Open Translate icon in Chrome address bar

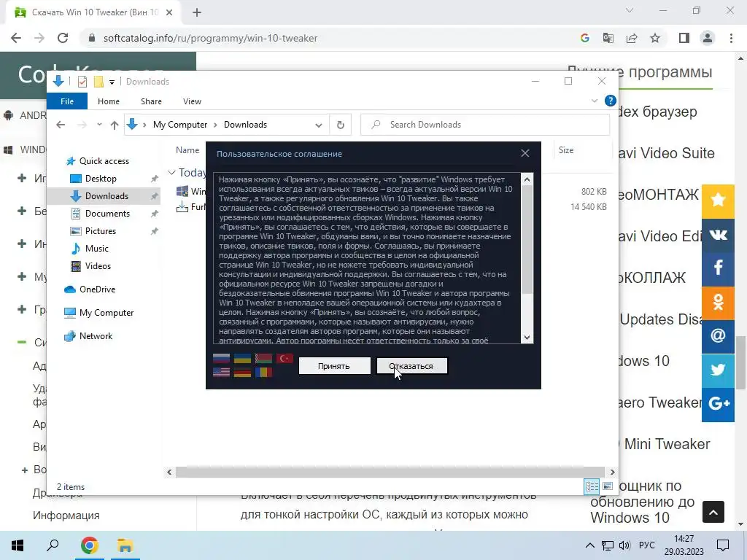tap(608, 38)
